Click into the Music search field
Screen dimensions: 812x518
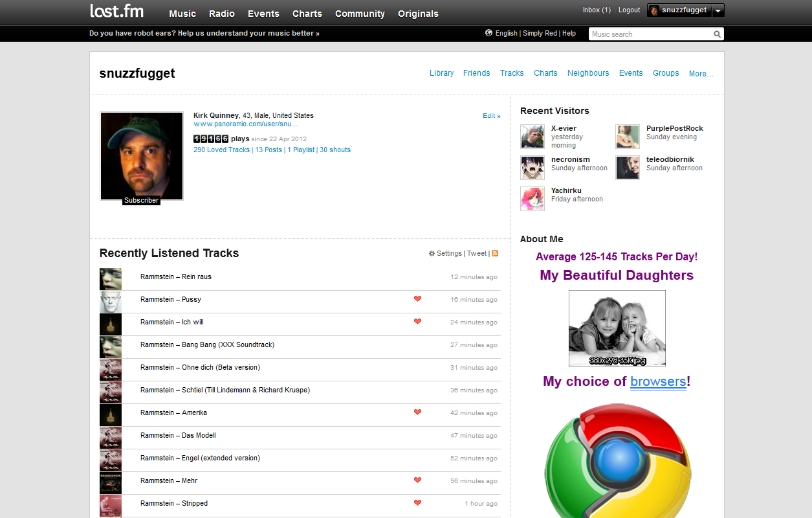point(649,34)
